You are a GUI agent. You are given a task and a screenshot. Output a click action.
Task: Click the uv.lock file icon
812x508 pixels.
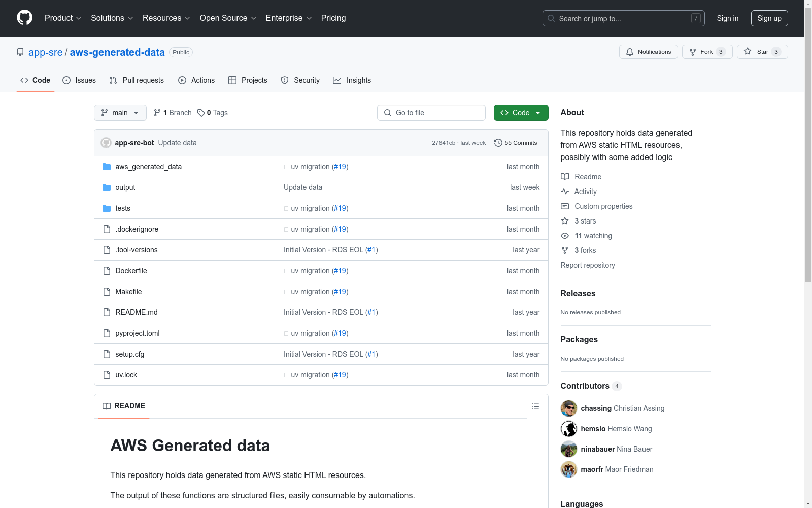107,375
